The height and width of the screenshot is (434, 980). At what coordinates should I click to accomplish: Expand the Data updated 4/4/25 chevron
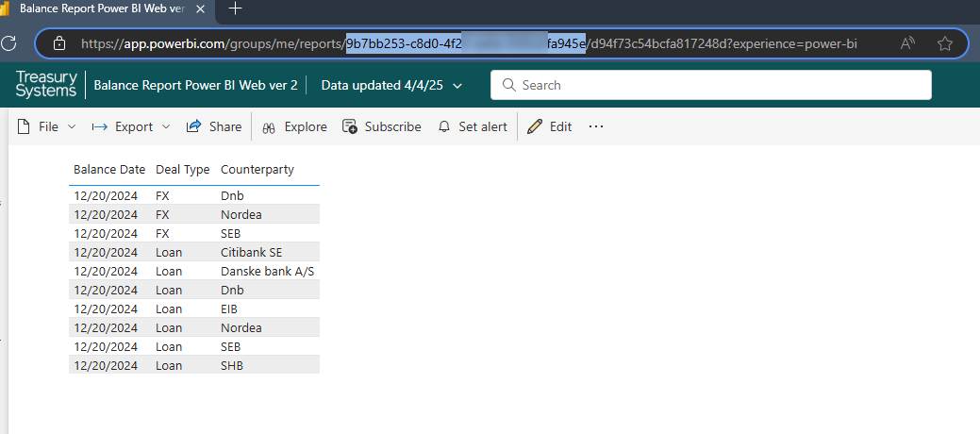(x=457, y=86)
